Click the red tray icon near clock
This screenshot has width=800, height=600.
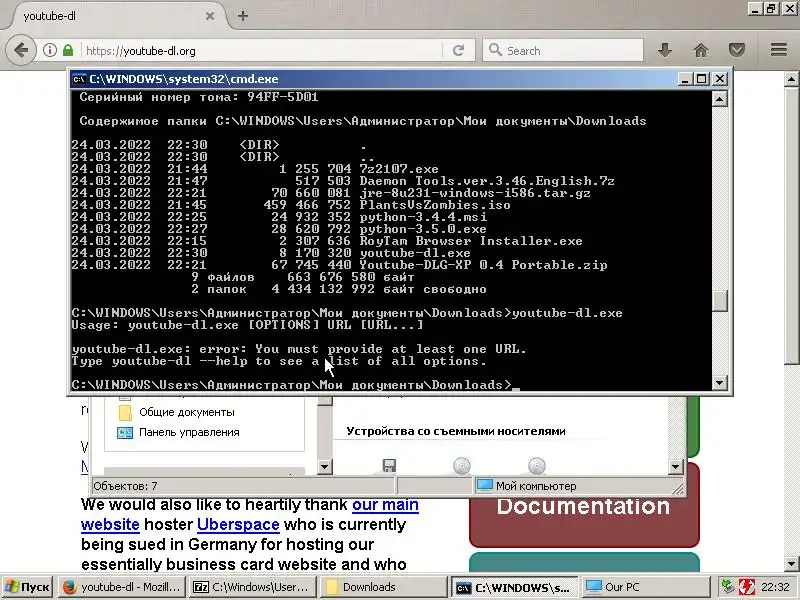(747, 587)
